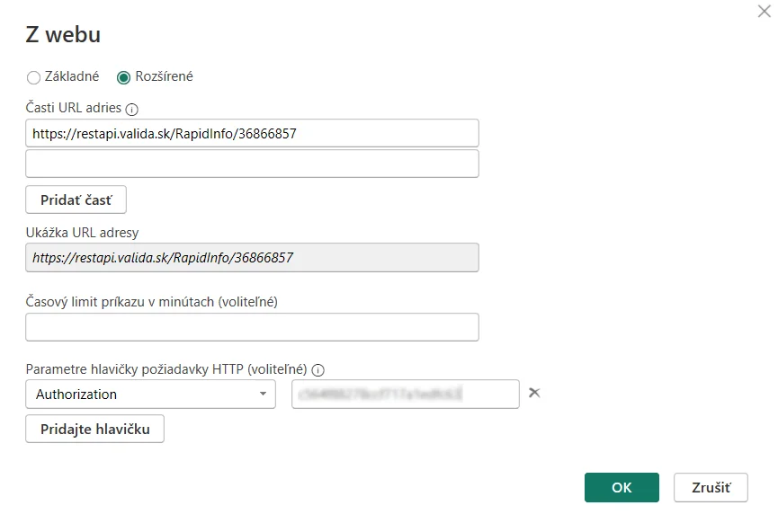
Task: Click the Pridať časť button
Action: (76, 199)
